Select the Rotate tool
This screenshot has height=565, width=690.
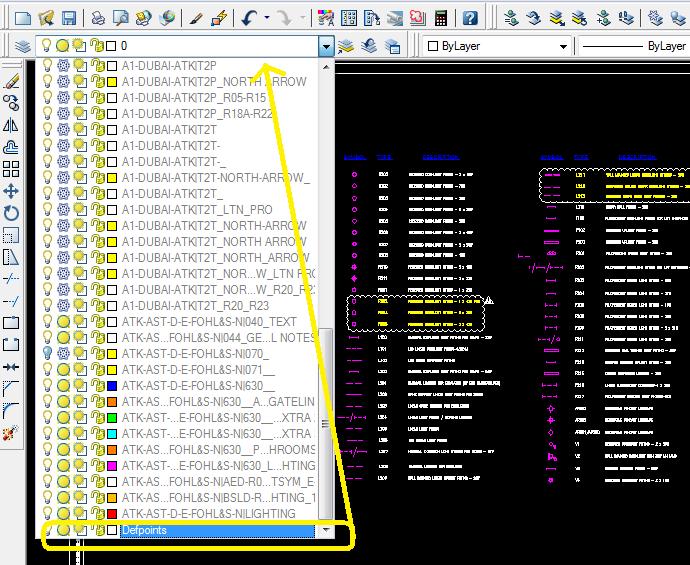pos(11,213)
